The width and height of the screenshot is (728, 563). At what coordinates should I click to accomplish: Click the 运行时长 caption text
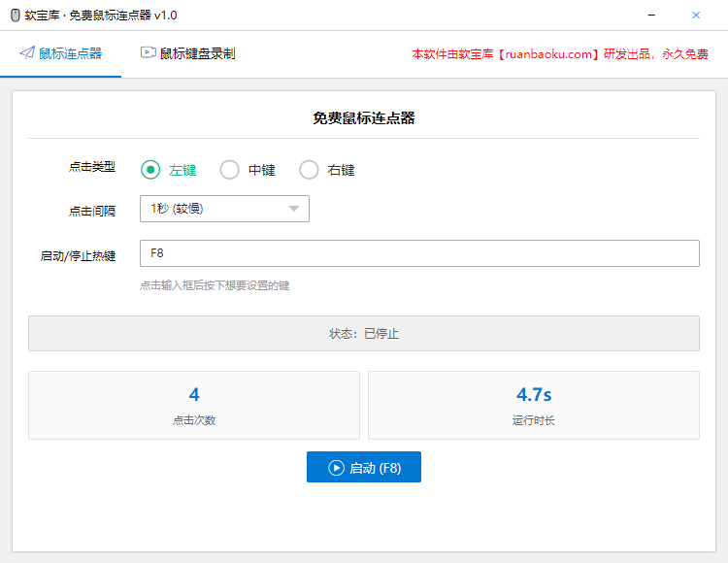(534, 420)
